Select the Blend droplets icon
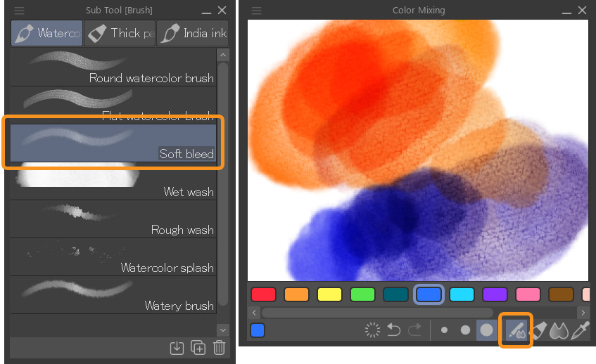 click(559, 330)
